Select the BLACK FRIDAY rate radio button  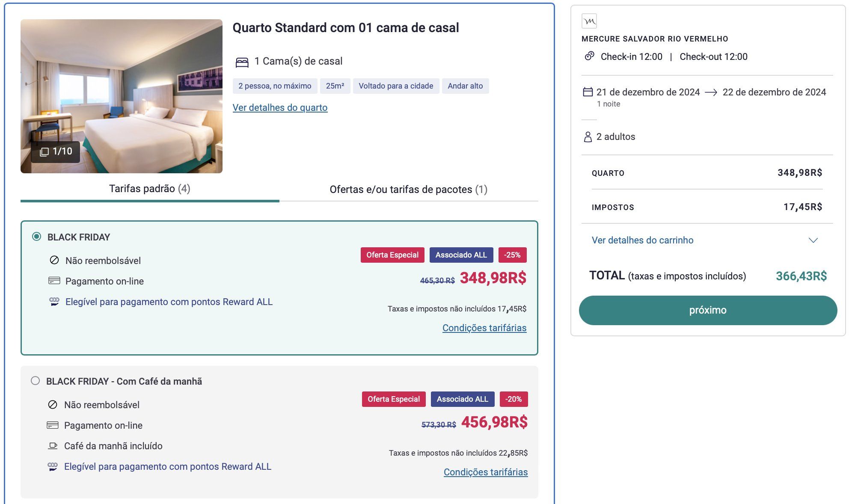click(37, 237)
